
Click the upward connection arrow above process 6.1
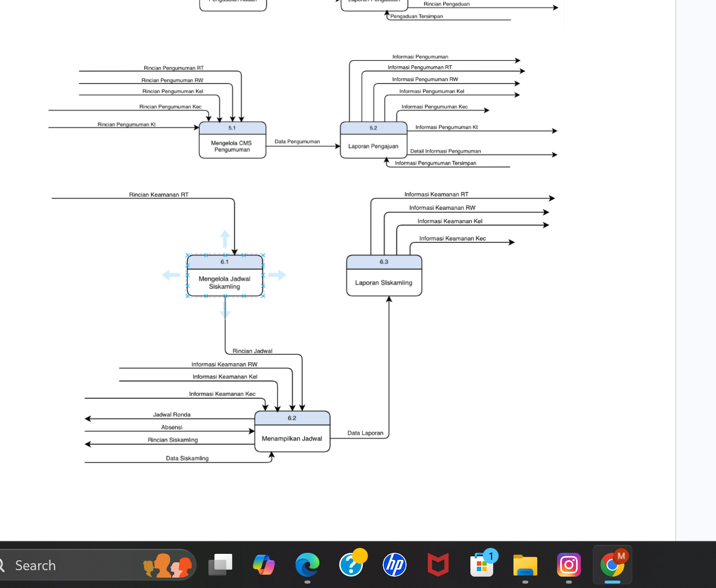pyautogui.click(x=225, y=239)
